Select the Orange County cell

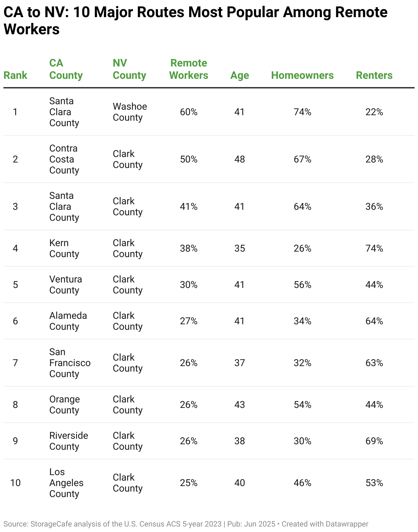[64, 405]
